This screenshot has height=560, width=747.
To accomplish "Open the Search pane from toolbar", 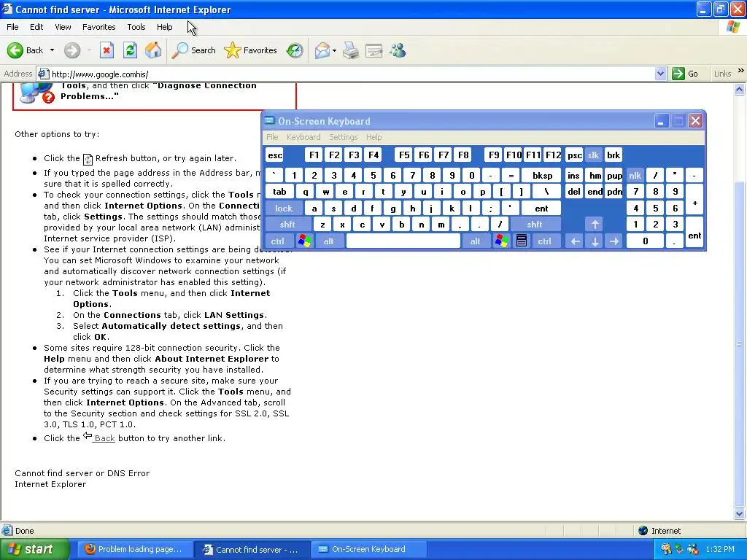I will pyautogui.click(x=193, y=50).
